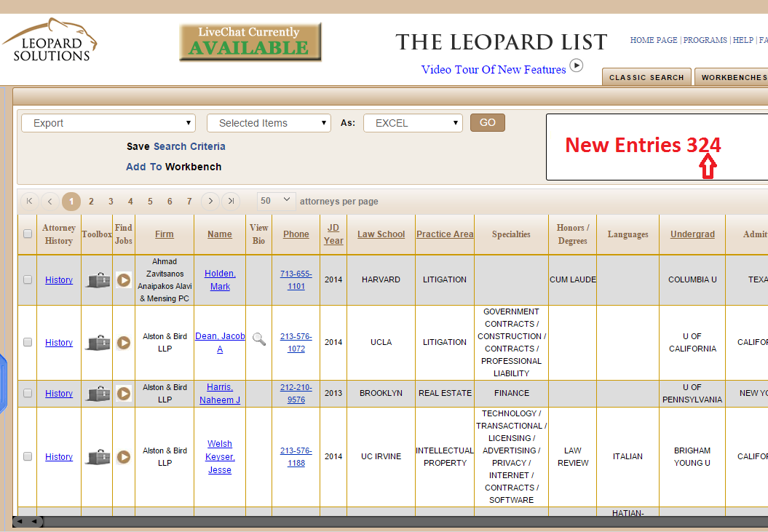Open the attorneys per page dropdown
Image resolution: width=768 pixels, height=532 pixels.
[x=276, y=201]
